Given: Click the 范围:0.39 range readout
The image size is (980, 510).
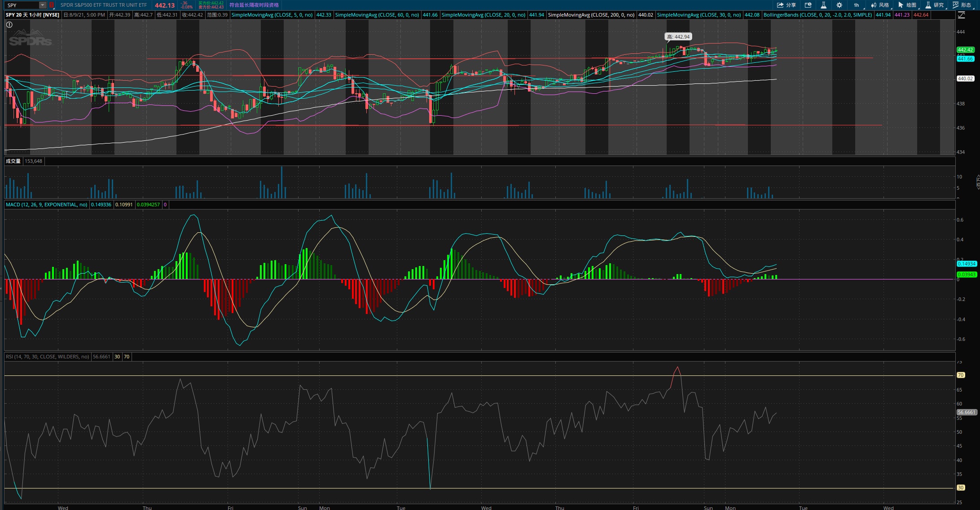Looking at the screenshot, I should [x=217, y=15].
